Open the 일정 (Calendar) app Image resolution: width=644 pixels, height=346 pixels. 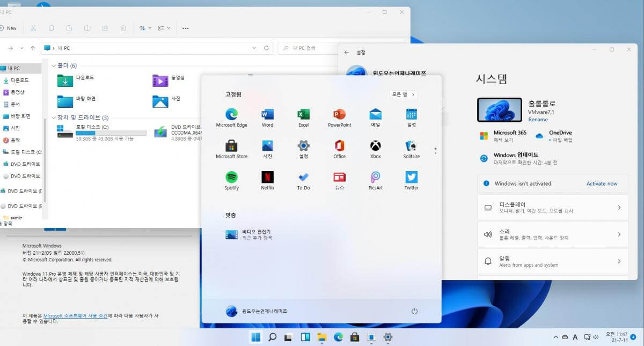click(411, 117)
